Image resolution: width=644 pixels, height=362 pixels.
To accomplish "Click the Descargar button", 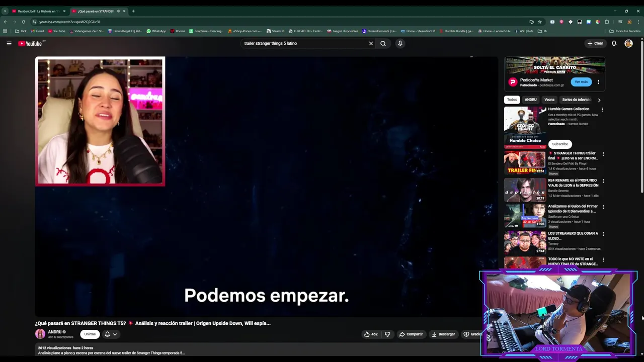I will point(443,334).
